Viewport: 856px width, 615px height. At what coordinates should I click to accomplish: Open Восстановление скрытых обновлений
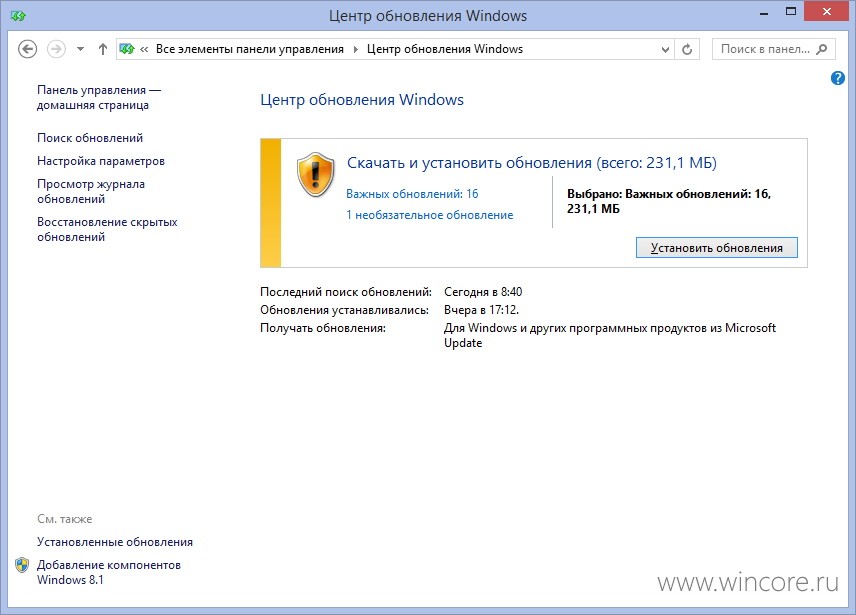(108, 229)
